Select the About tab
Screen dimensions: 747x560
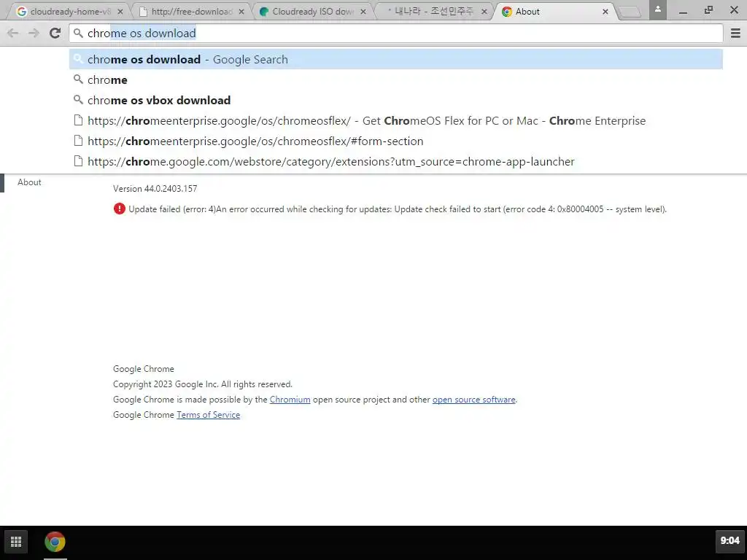point(555,12)
